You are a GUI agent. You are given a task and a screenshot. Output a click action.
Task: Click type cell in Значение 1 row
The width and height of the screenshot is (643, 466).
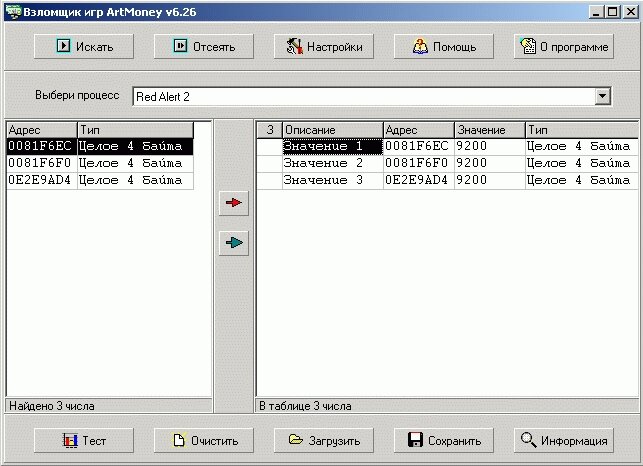pos(581,146)
